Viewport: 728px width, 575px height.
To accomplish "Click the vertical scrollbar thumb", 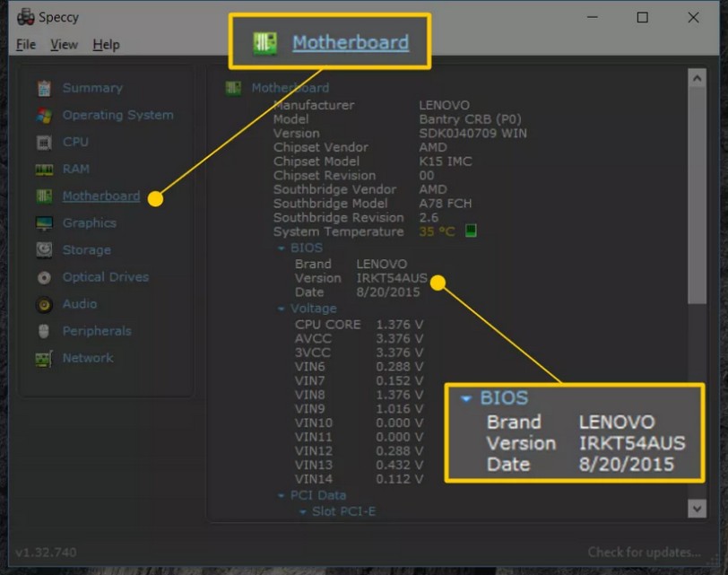I will 697,195.
